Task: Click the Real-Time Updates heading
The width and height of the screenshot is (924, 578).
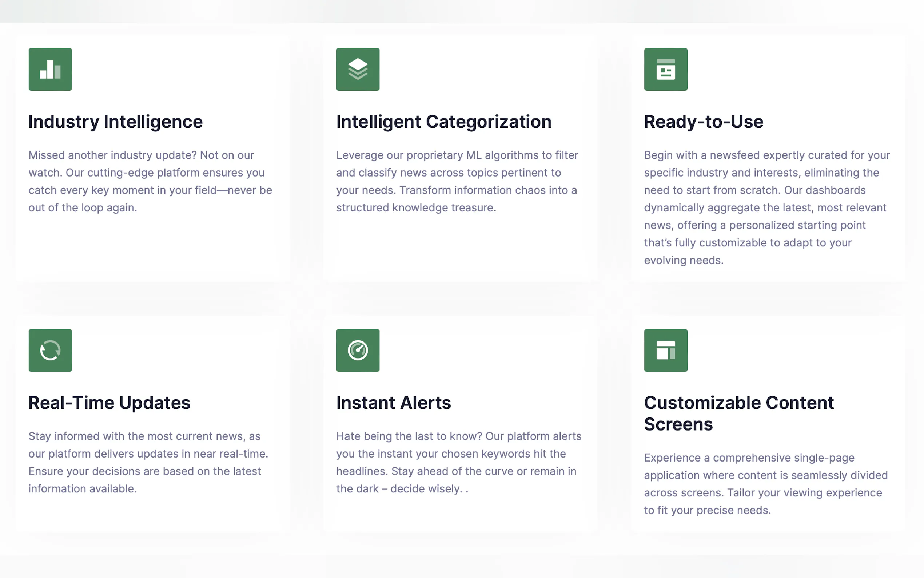Action: pos(109,403)
